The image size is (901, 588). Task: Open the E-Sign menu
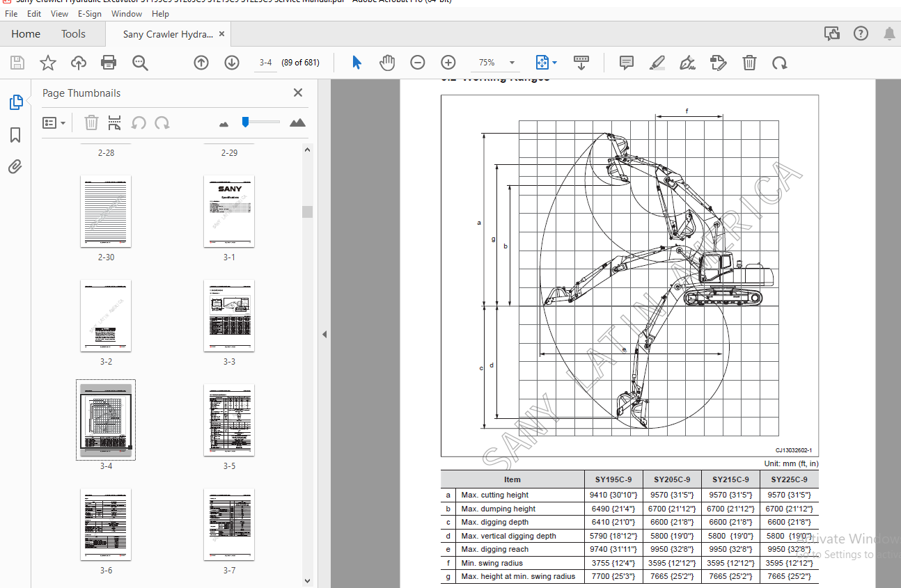pos(89,13)
